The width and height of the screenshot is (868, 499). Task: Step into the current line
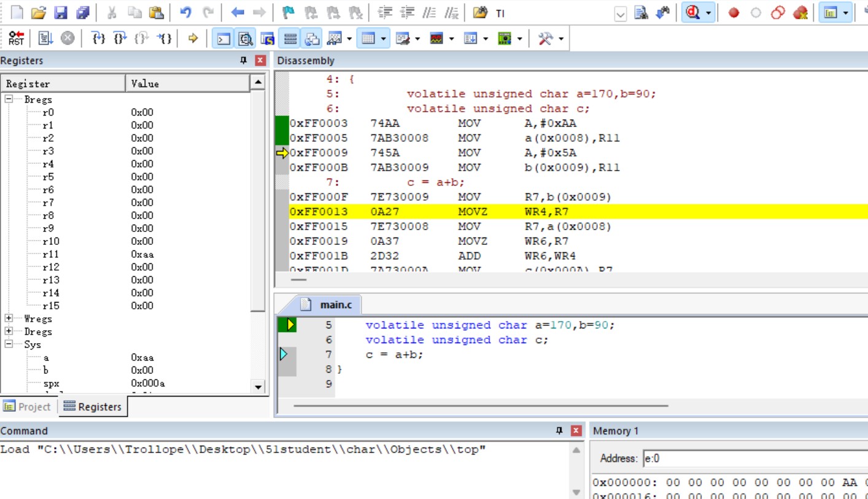click(98, 39)
